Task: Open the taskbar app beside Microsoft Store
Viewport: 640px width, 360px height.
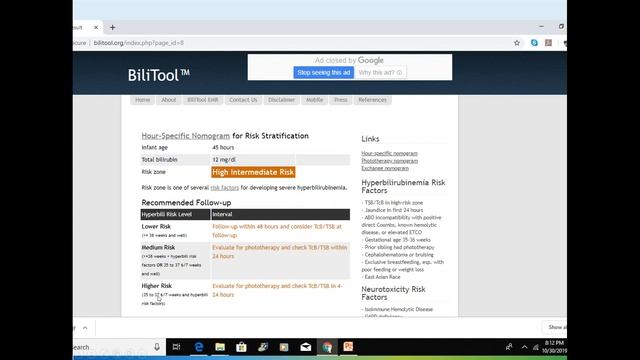Action: 263,347
